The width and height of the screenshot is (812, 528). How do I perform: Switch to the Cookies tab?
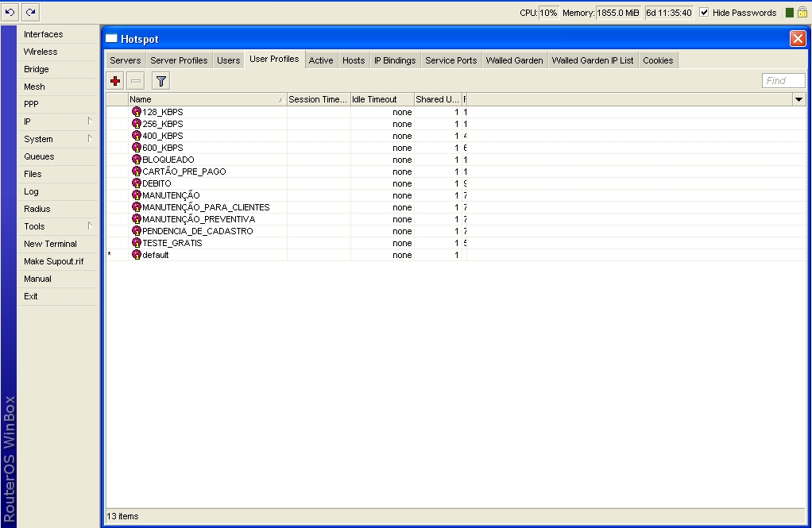658,60
